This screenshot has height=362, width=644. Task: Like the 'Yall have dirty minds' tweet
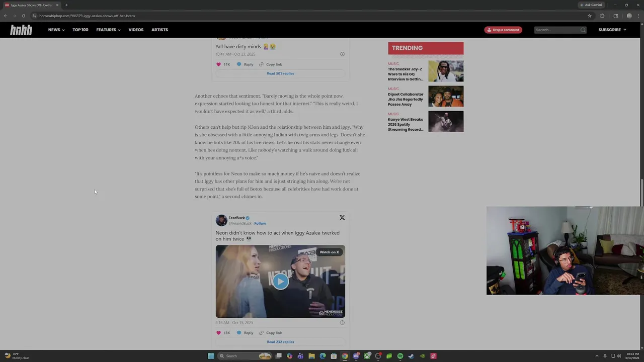click(x=218, y=64)
